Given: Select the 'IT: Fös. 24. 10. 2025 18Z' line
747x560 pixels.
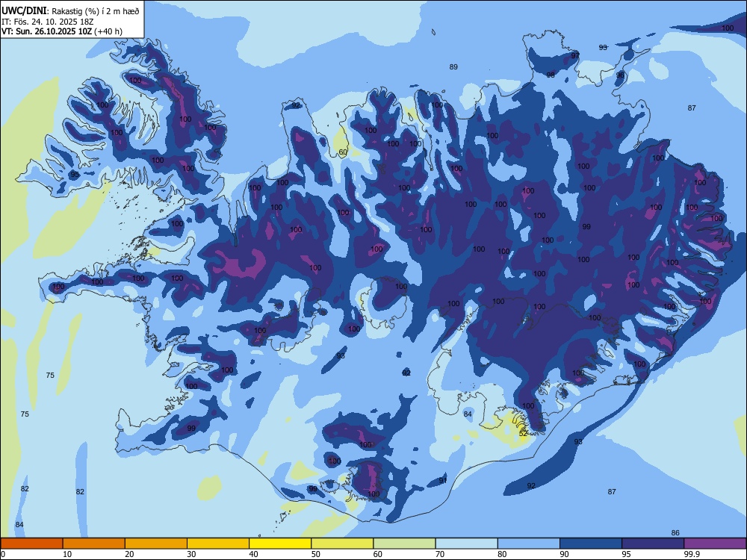Looking at the screenshot, I should [48, 22].
